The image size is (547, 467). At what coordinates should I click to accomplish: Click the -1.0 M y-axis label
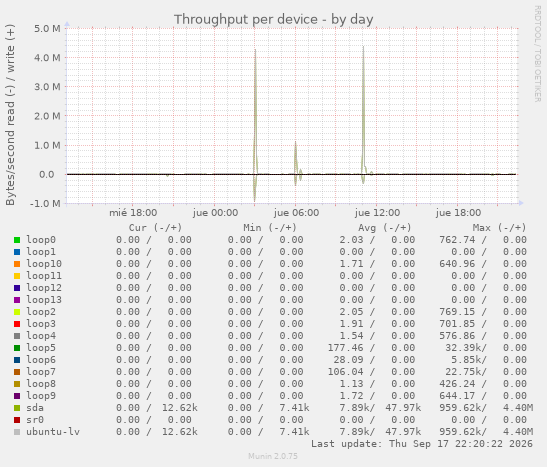coord(45,203)
